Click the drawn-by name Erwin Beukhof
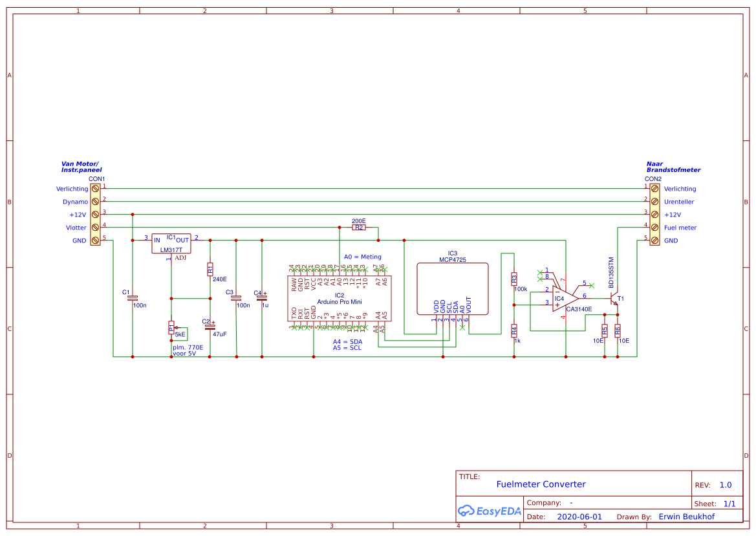Viewport: 756px width, 536px height. [x=686, y=517]
